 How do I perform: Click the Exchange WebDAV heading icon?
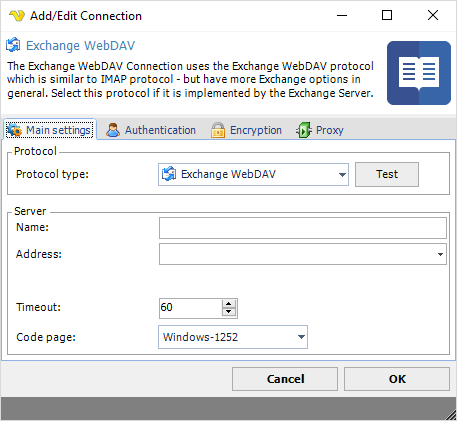[x=13, y=45]
